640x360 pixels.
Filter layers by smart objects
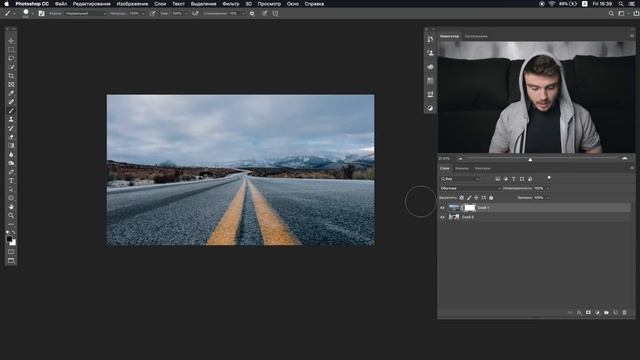point(530,179)
